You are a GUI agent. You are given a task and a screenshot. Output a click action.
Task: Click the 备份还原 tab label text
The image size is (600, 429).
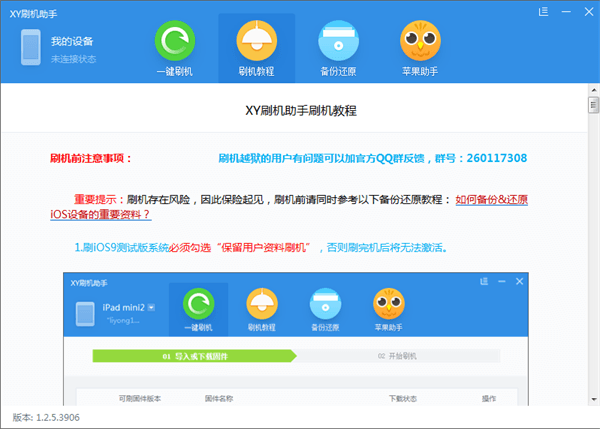(x=338, y=72)
